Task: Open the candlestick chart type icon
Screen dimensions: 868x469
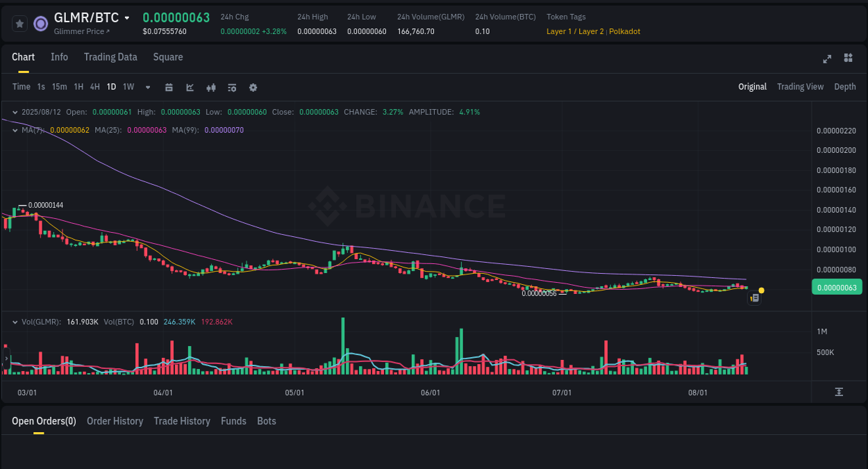Action: [211, 87]
